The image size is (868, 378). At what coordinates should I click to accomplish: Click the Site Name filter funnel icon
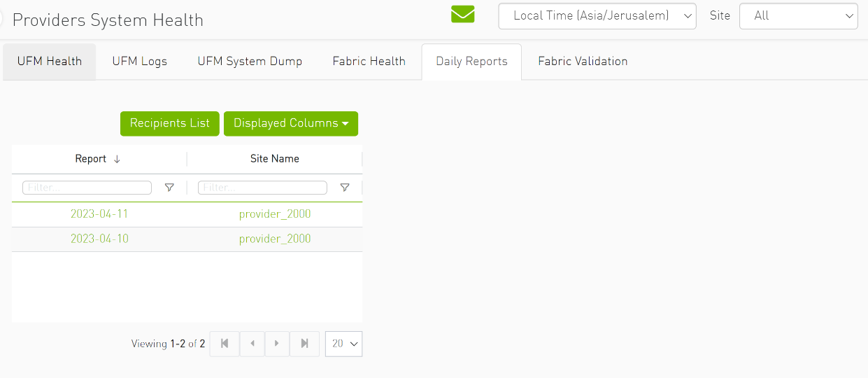345,188
